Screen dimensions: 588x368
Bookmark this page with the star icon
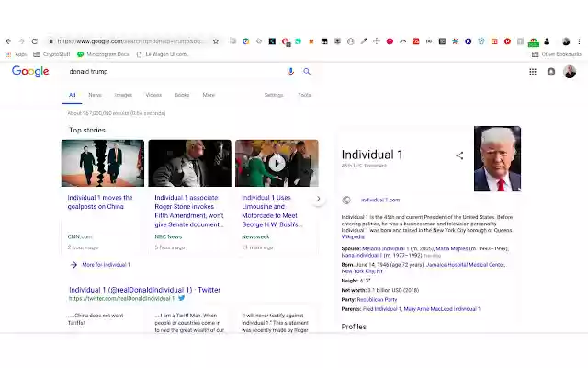(216, 41)
